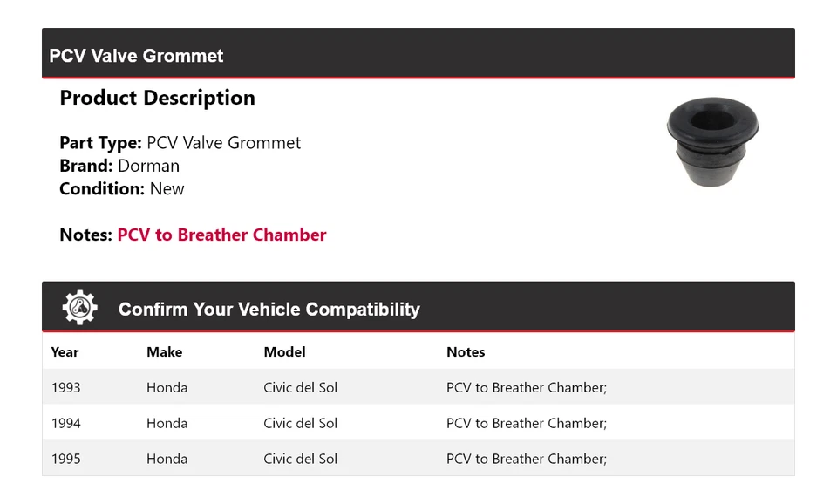Click Honda in the 1993 row
837x504 pixels.
[167, 387]
